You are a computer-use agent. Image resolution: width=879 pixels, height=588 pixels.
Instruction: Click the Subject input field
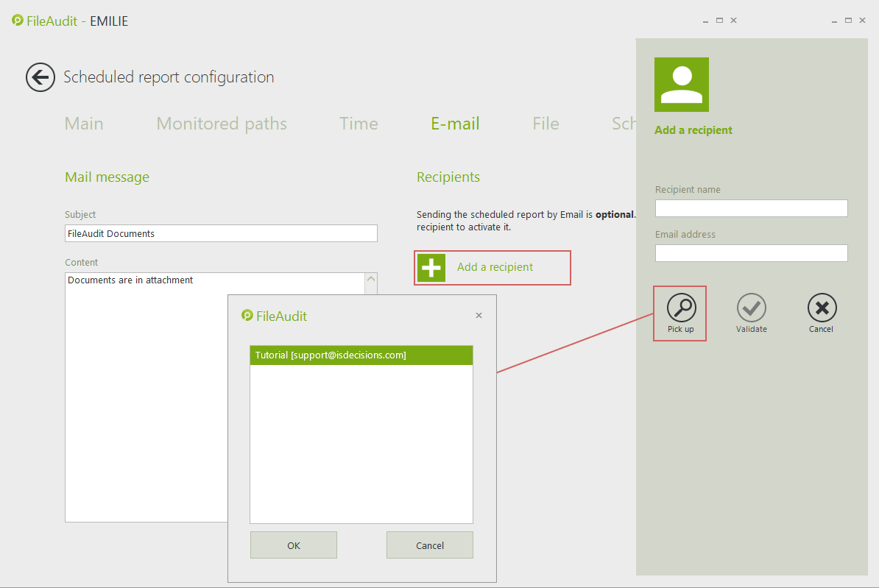coord(221,233)
